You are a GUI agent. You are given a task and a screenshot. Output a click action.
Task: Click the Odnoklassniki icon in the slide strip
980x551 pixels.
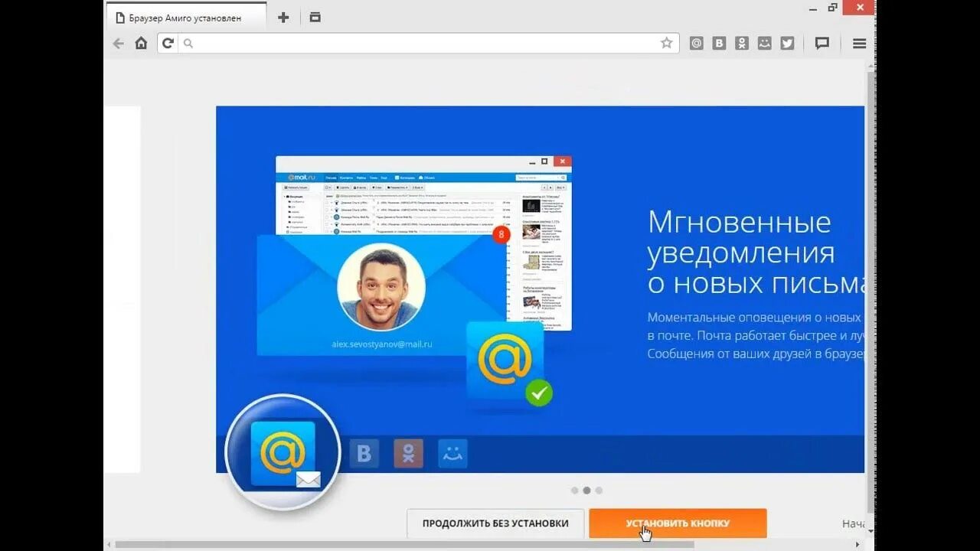click(408, 454)
